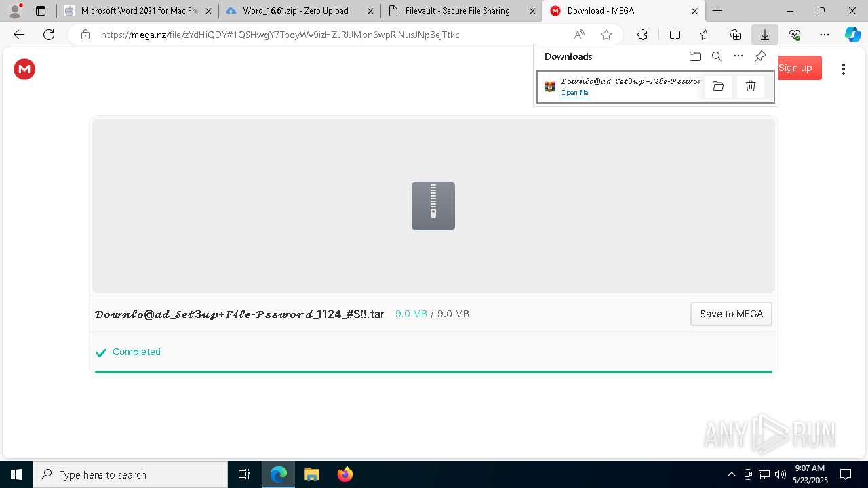Viewport: 868px width, 488px height.
Task: Add page to favorites star
Action: [x=606, y=35]
